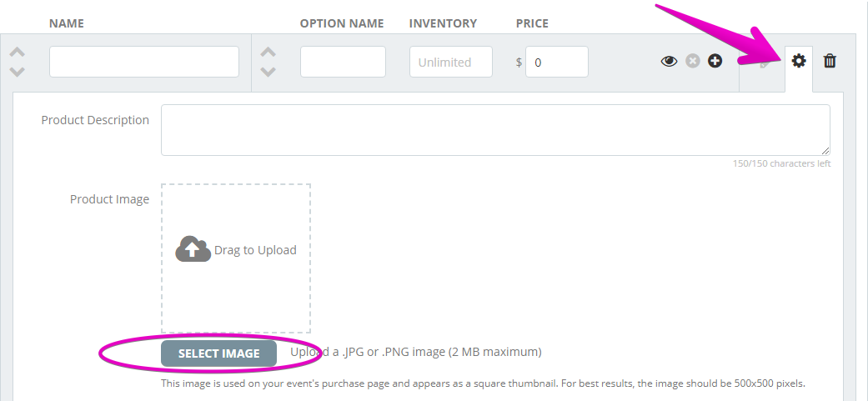The image size is (868, 401).
Task: Click the description box resize handle
Action: click(825, 151)
